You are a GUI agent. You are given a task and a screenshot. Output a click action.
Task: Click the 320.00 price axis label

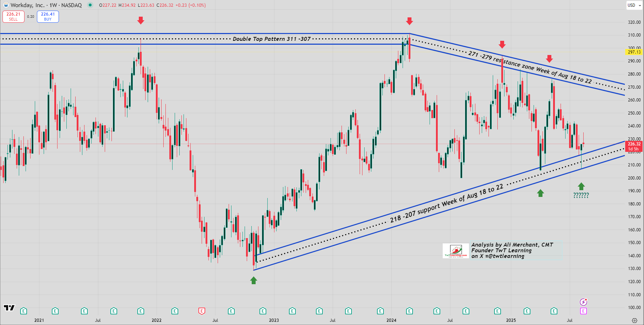click(634, 22)
